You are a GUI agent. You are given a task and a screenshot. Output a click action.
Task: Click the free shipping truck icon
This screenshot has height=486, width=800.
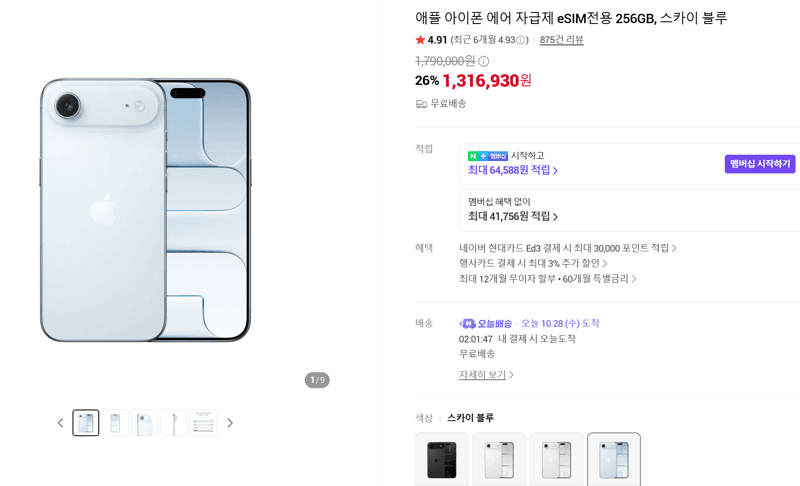pyautogui.click(x=421, y=104)
